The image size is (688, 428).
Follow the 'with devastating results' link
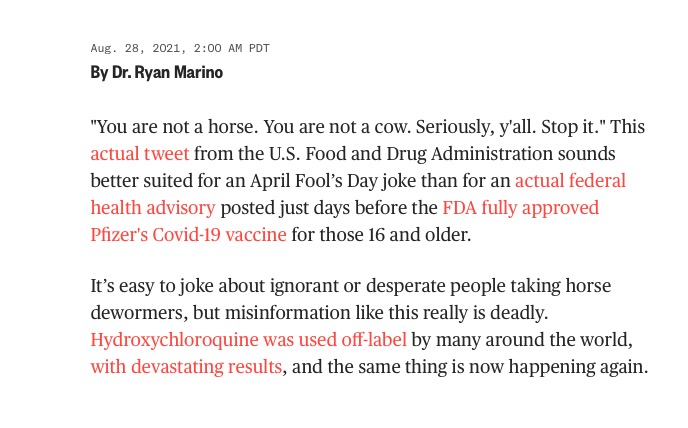pyautogui.click(x=186, y=367)
